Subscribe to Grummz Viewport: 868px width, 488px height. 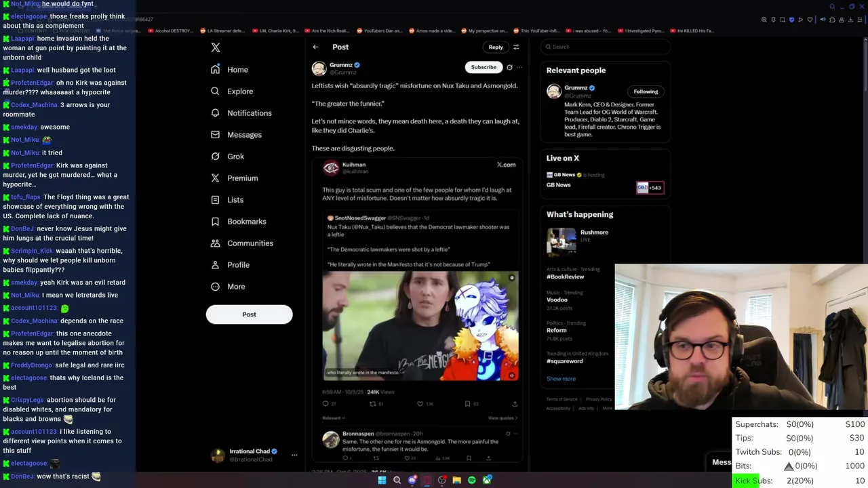click(484, 67)
